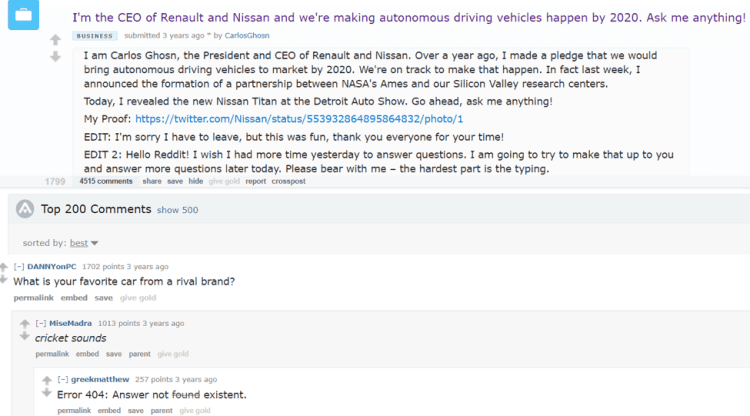Image resolution: width=750 pixels, height=416 pixels.
Task: Upvote the Carlos Ghosn AMA post
Action: (x=55, y=39)
